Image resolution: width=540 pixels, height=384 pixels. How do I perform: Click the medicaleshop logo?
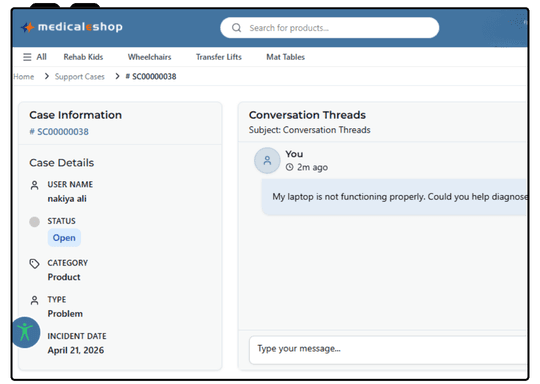72,27
